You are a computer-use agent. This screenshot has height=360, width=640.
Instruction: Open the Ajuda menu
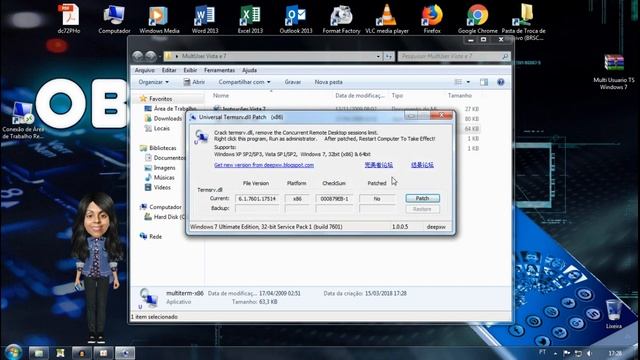(x=249, y=70)
